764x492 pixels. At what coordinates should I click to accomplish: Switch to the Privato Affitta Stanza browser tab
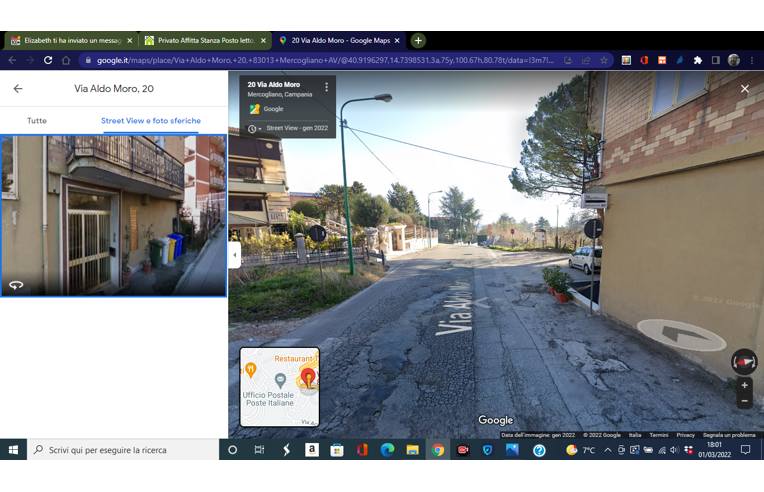pyautogui.click(x=204, y=41)
